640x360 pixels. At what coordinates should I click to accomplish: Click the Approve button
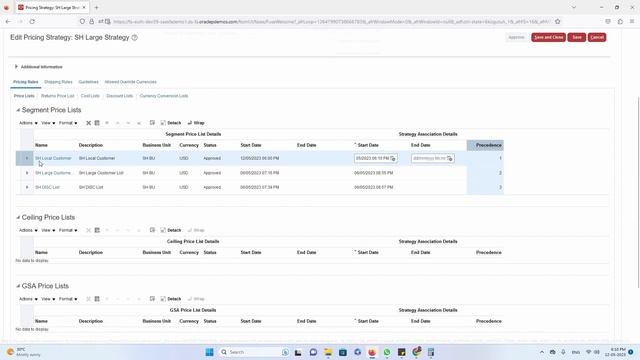click(x=516, y=37)
